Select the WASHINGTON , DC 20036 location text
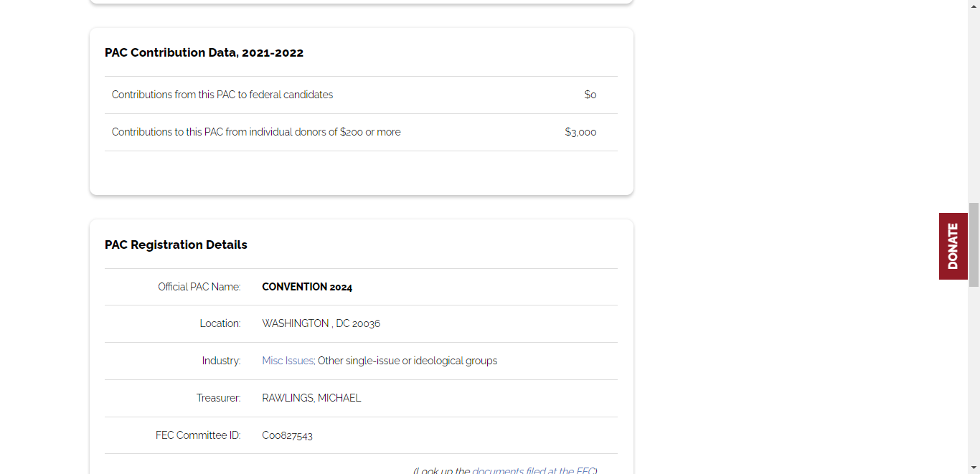This screenshot has width=980, height=474. tap(321, 323)
